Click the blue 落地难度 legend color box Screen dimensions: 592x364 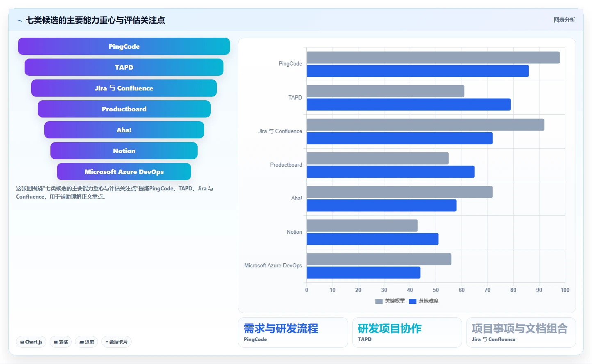[413, 301]
